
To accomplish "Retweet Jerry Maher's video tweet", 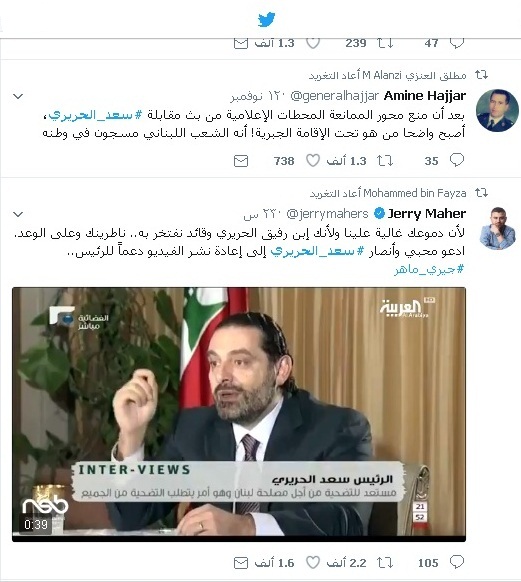I will 385,563.
